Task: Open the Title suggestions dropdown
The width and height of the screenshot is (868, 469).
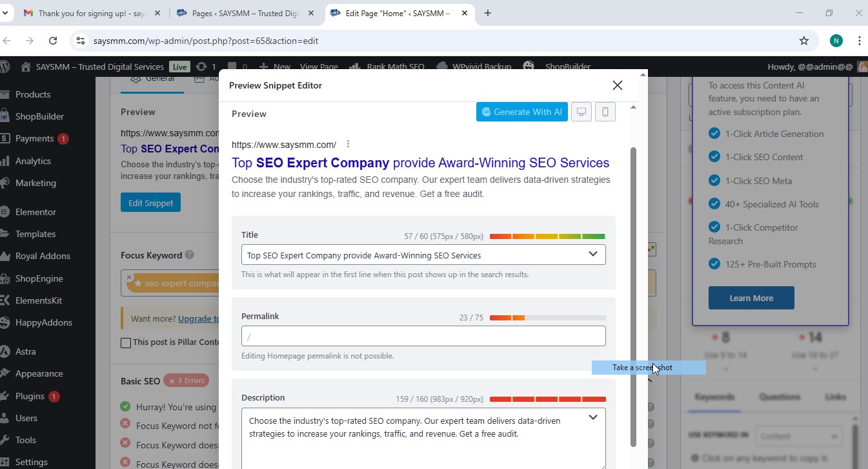Action: pos(592,254)
